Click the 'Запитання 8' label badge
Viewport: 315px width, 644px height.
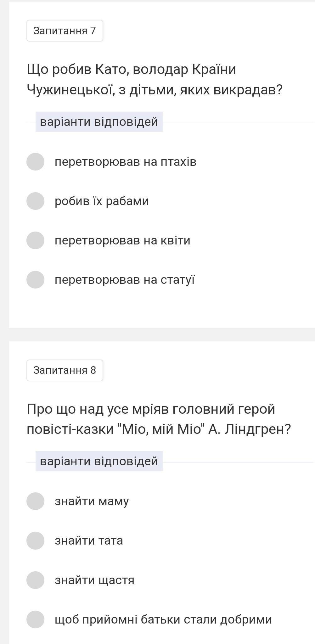pos(65,370)
